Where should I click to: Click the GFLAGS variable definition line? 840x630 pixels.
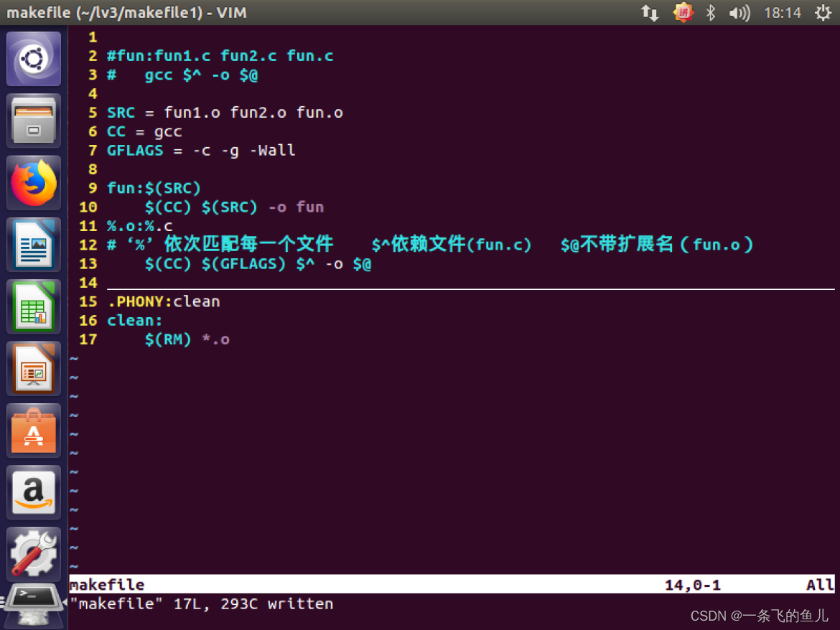[201, 150]
